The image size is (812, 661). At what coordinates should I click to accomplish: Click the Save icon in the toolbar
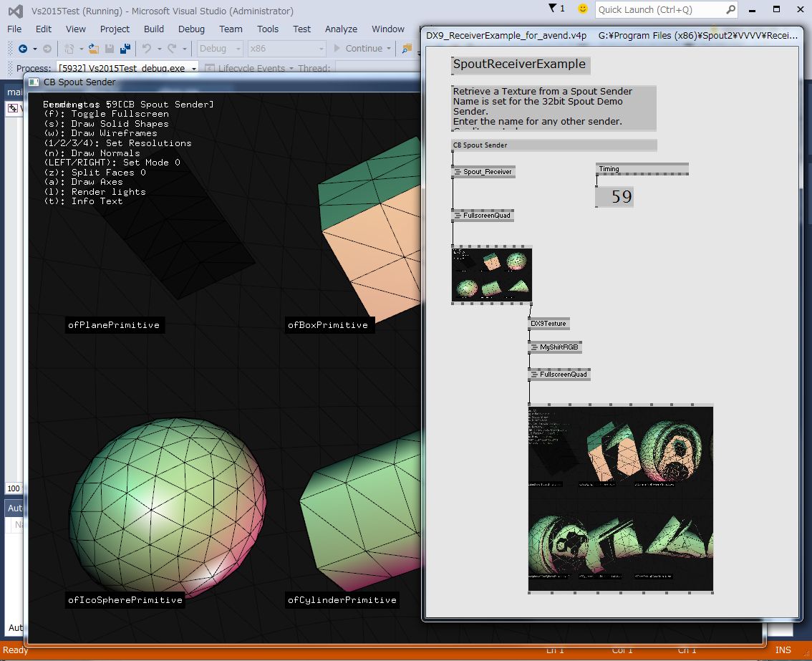tap(109, 49)
